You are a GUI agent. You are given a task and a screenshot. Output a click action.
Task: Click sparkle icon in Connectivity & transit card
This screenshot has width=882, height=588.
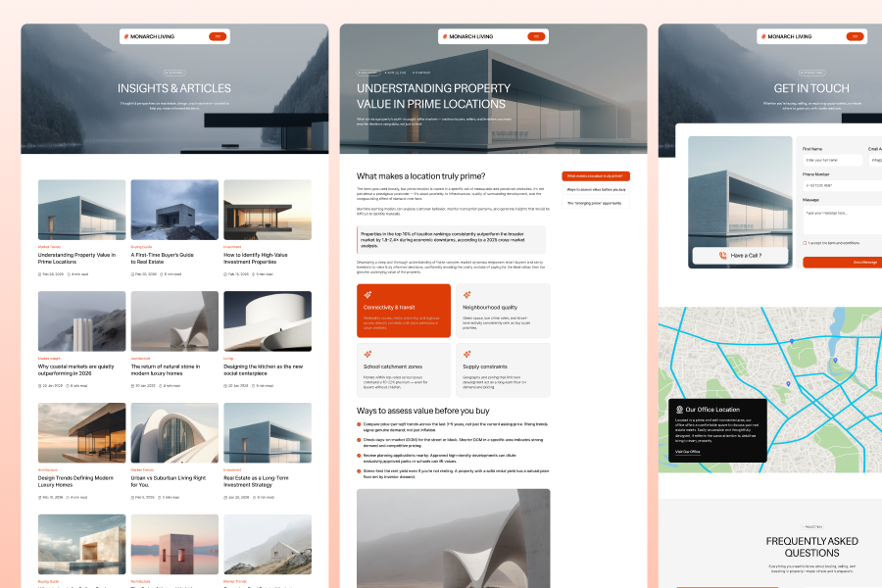(x=367, y=295)
